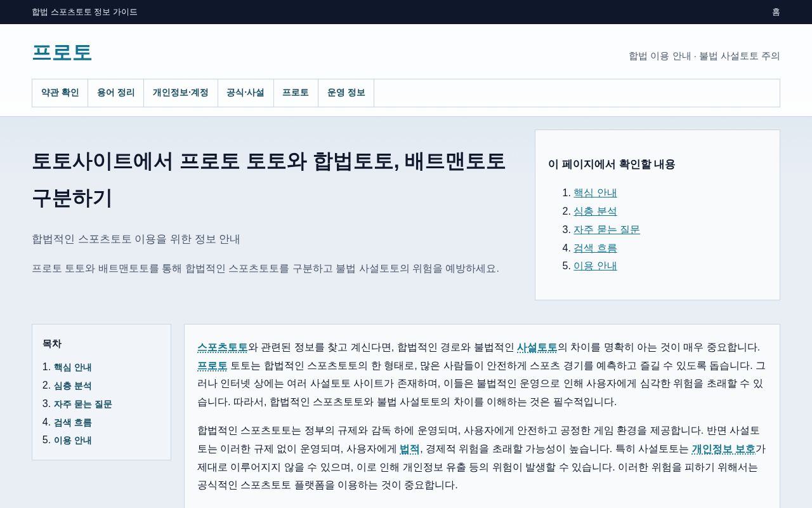This screenshot has width=812, height=508.
Task: Select 검색 흐름 in the 목차 sidebar
Action: coord(72,422)
